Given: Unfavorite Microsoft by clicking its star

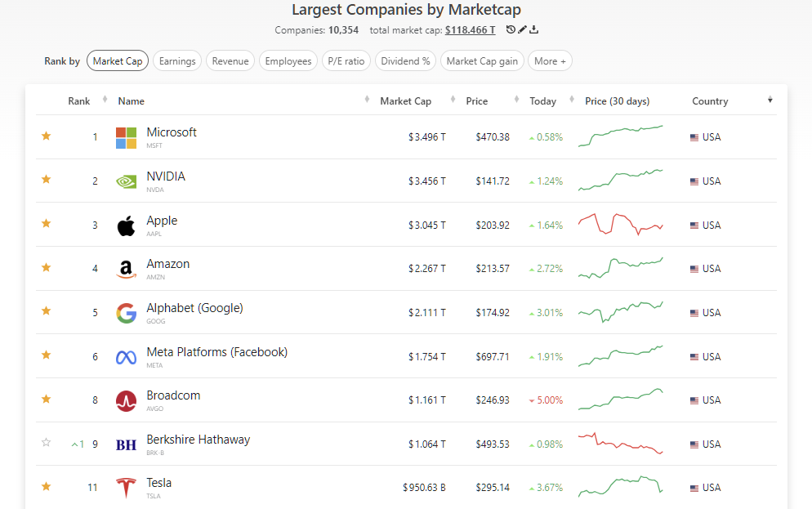Looking at the screenshot, I should 46,136.
